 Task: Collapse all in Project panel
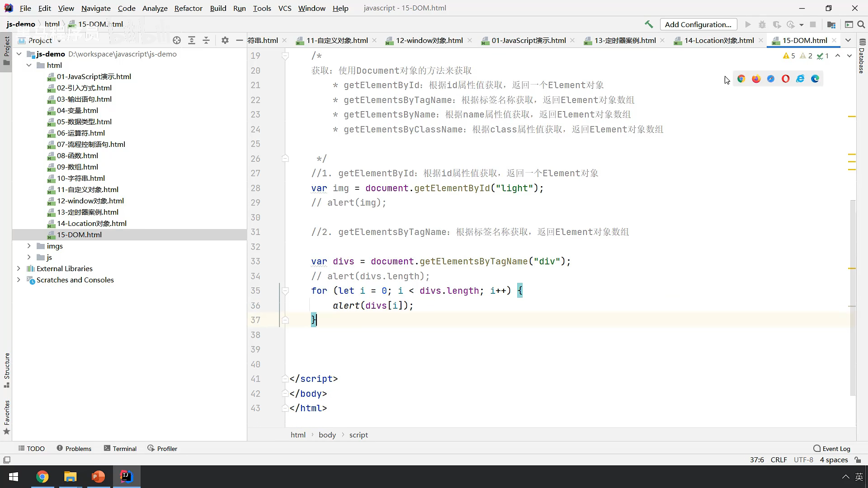pos(206,40)
